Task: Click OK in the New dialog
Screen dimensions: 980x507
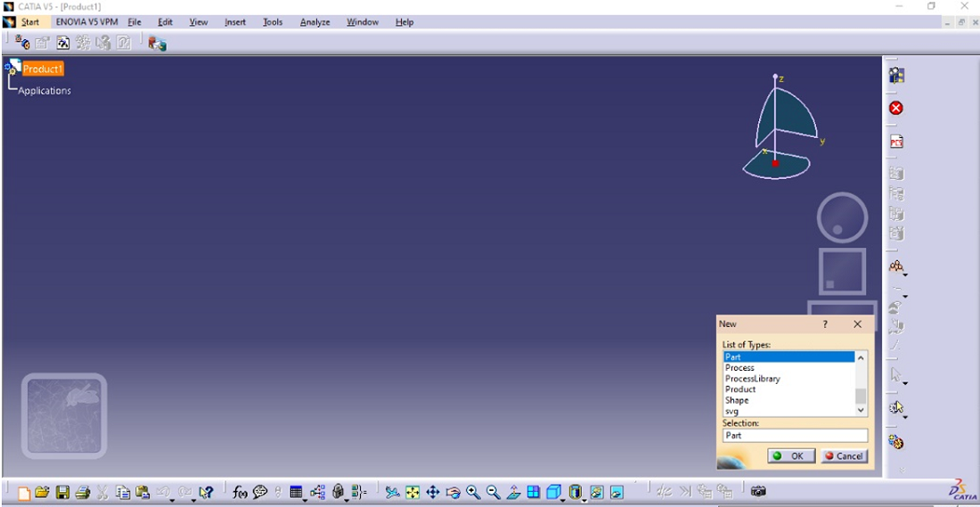Action: pyautogui.click(x=789, y=455)
